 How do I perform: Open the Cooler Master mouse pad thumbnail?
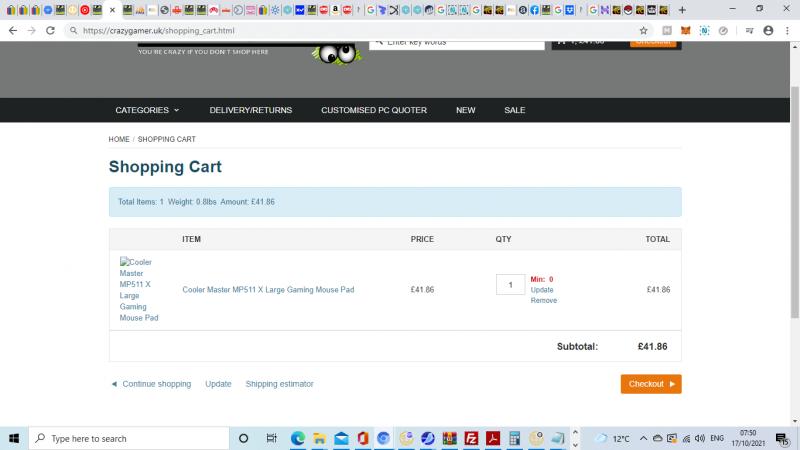point(139,290)
